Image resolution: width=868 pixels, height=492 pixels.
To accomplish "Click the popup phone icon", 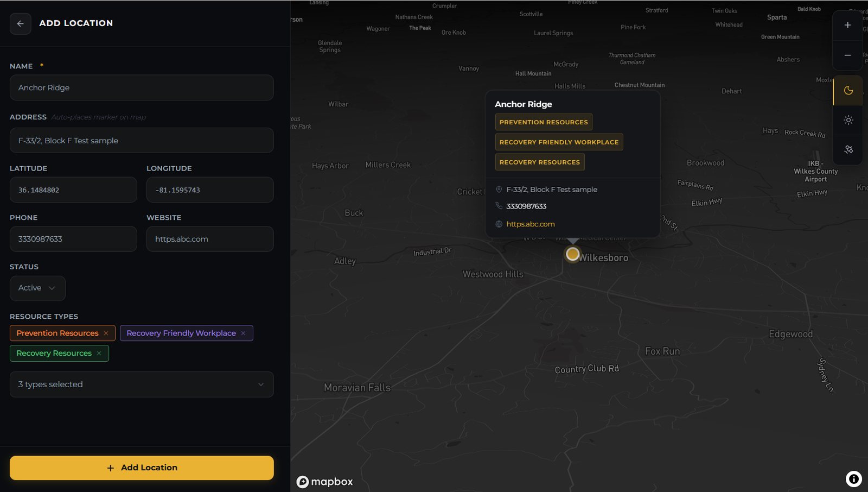I will pyautogui.click(x=499, y=206).
